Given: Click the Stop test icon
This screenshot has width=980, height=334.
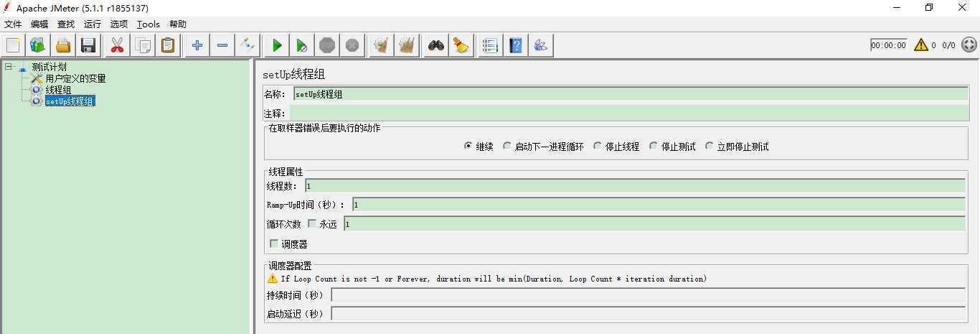Looking at the screenshot, I should (327, 45).
